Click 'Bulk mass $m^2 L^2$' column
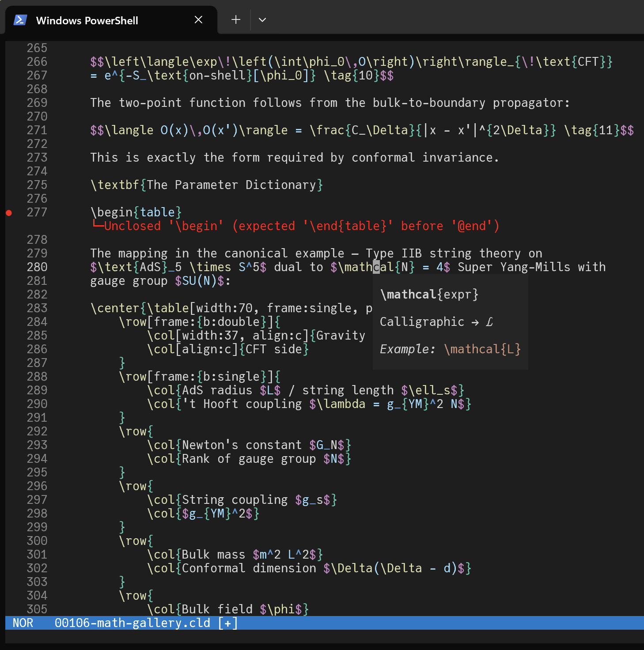 click(235, 555)
